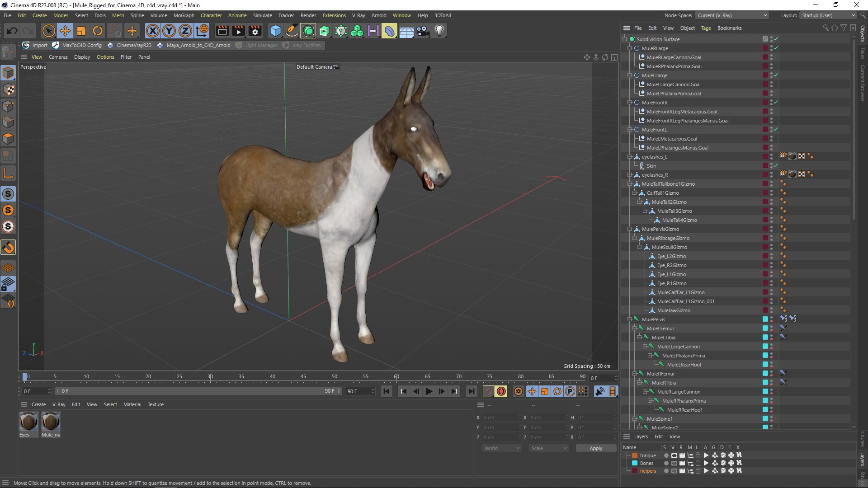Open the V-Ray menu
The width and height of the screenshot is (868, 488).
358,15
